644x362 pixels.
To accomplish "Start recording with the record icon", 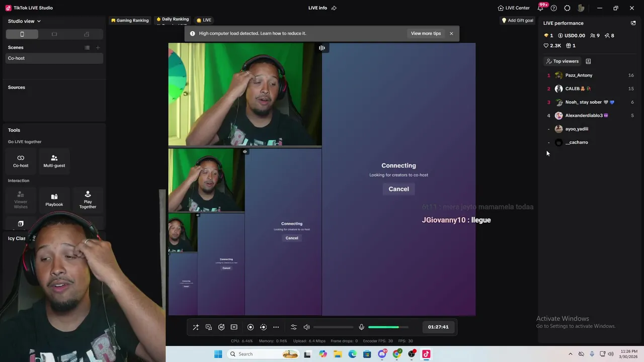I will tap(251, 327).
